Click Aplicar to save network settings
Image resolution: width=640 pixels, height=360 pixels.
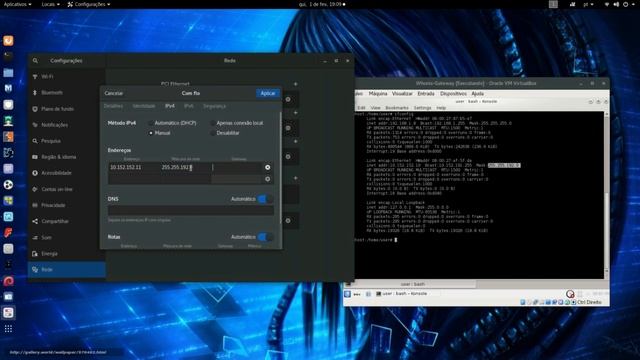pos(268,93)
